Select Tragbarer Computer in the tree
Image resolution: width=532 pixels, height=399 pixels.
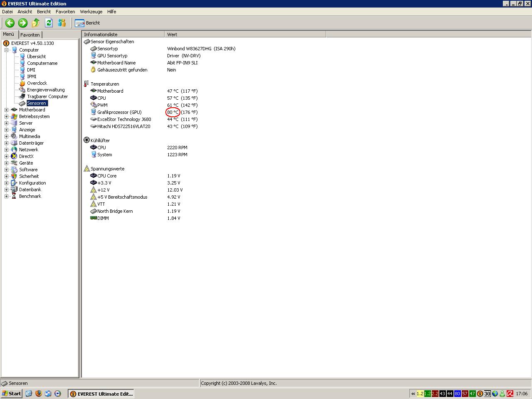click(x=47, y=96)
